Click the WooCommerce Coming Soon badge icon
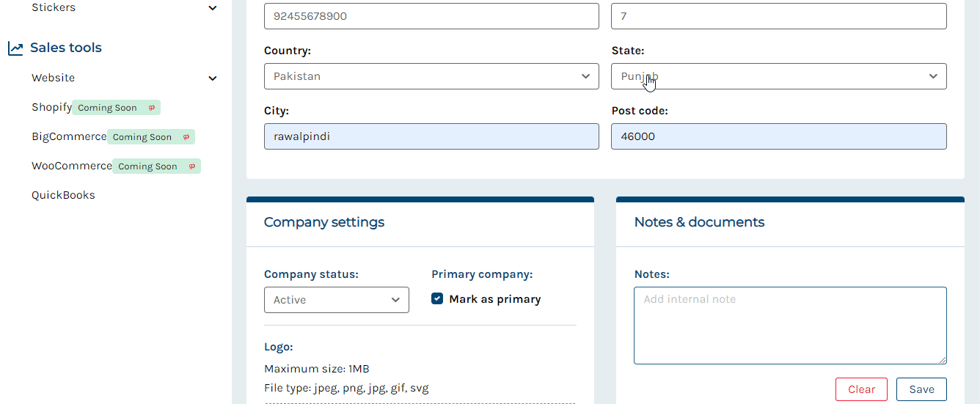Screen dimensions: 980x404 pos(192,166)
